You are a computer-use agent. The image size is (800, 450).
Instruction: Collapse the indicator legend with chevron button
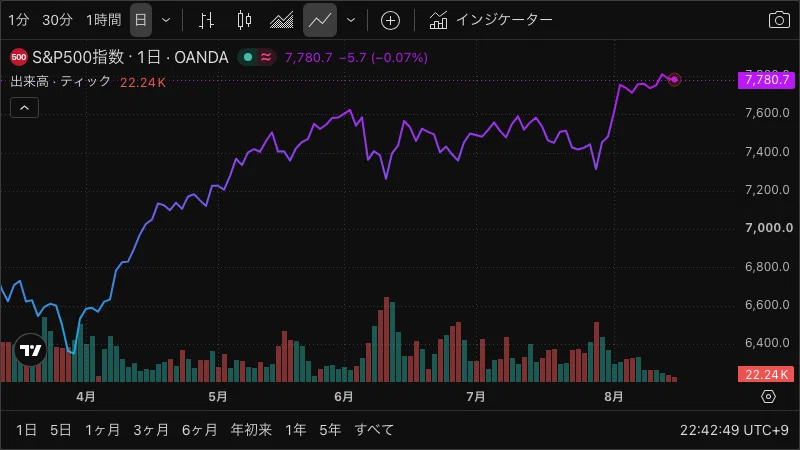pyautogui.click(x=24, y=108)
